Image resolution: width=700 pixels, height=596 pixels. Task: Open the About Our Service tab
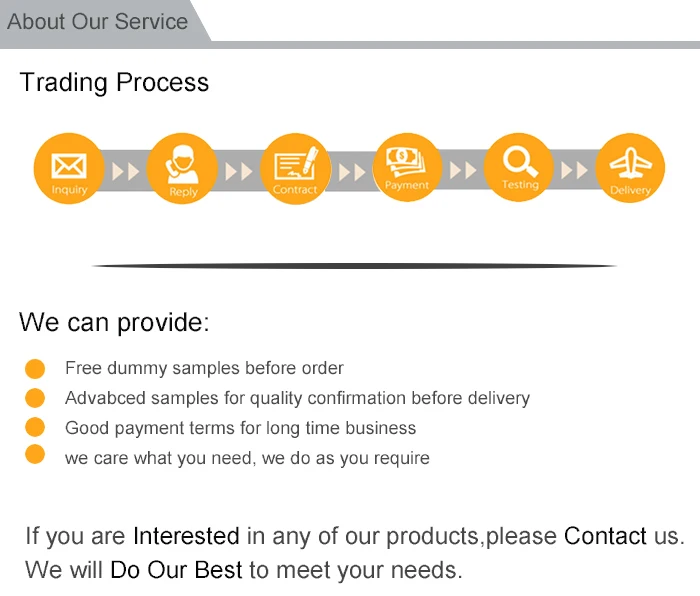[98, 22]
